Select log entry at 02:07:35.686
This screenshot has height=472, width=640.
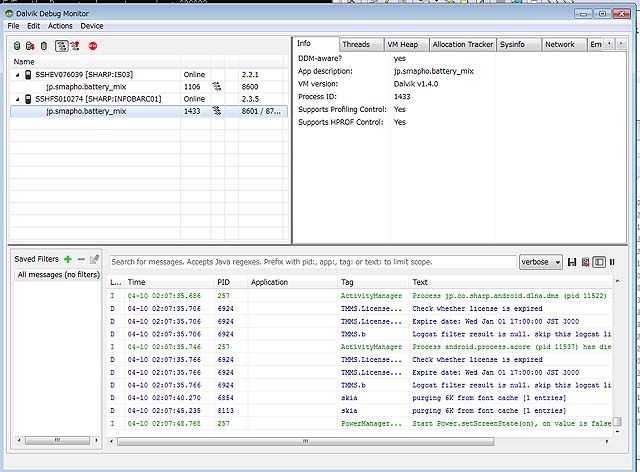360,296
